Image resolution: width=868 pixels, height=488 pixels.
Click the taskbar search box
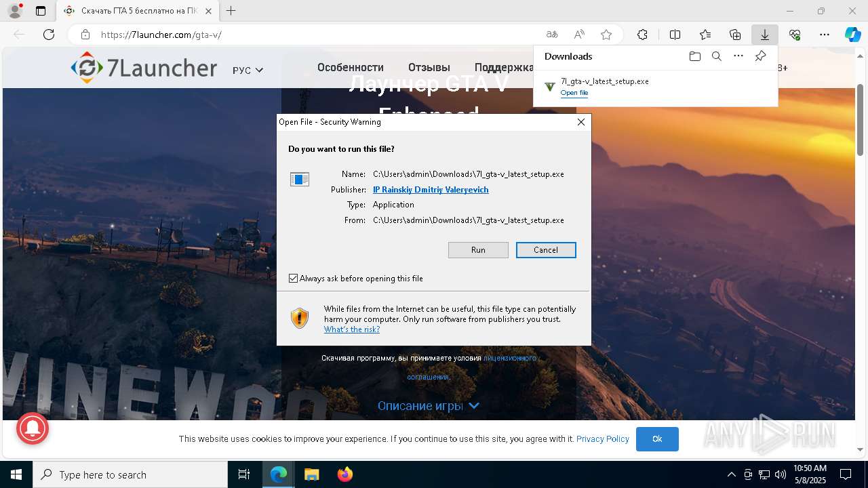pos(130,474)
